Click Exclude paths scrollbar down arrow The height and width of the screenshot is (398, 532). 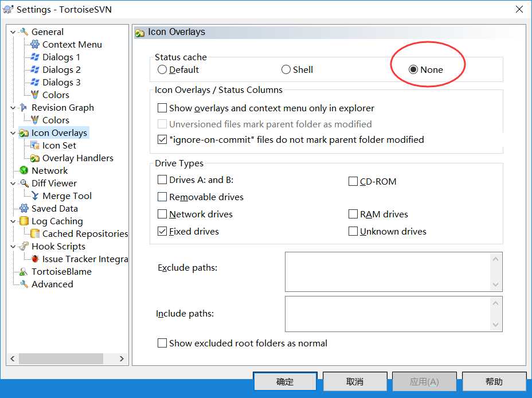point(495,284)
